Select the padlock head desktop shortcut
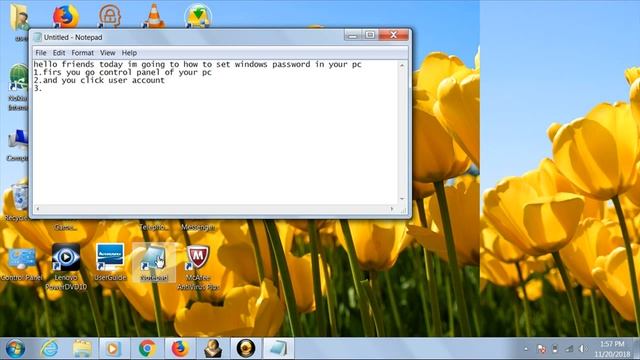This screenshot has height=360, width=640. click(109, 16)
